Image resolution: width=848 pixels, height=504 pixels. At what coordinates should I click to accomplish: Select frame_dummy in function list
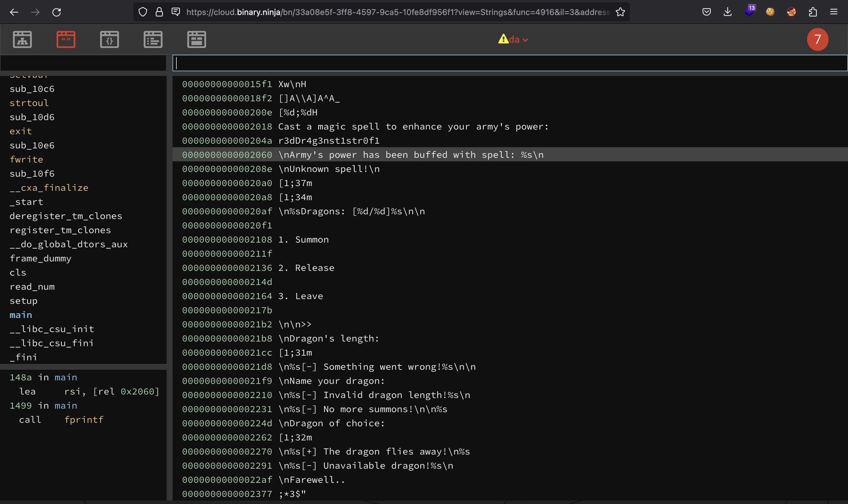[x=40, y=258]
